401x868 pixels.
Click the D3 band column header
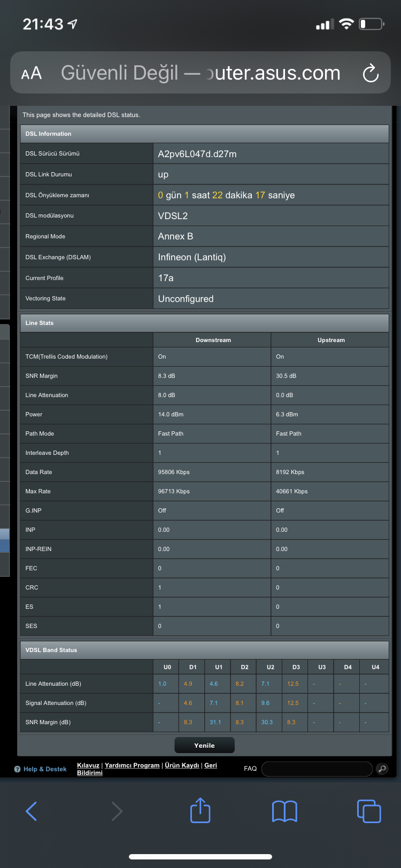click(x=296, y=667)
